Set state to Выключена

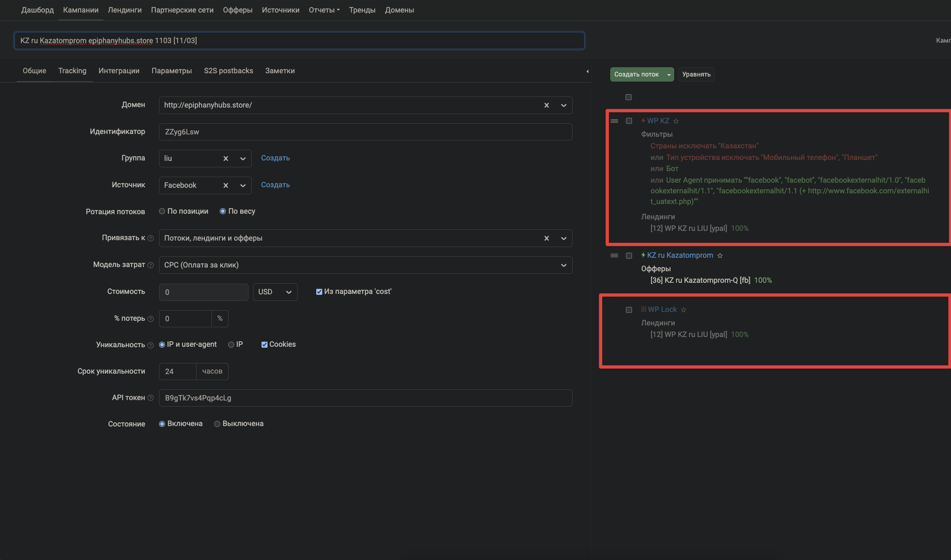[x=217, y=424]
